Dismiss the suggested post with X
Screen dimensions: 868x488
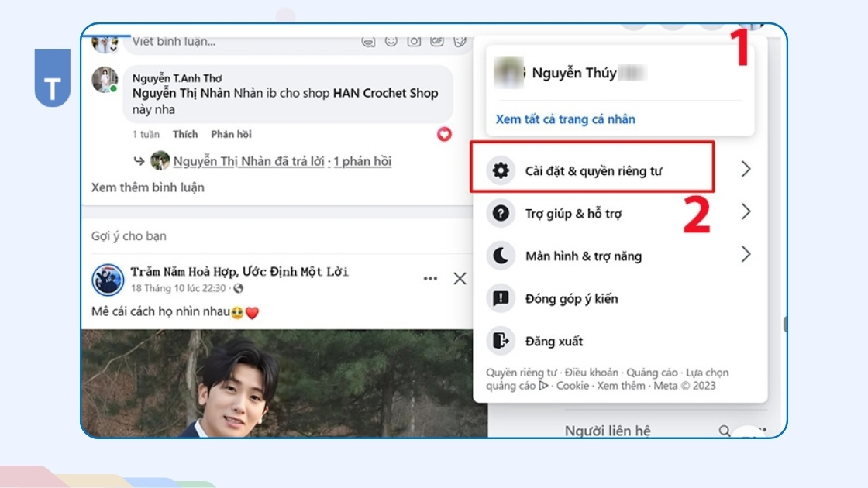[460, 279]
